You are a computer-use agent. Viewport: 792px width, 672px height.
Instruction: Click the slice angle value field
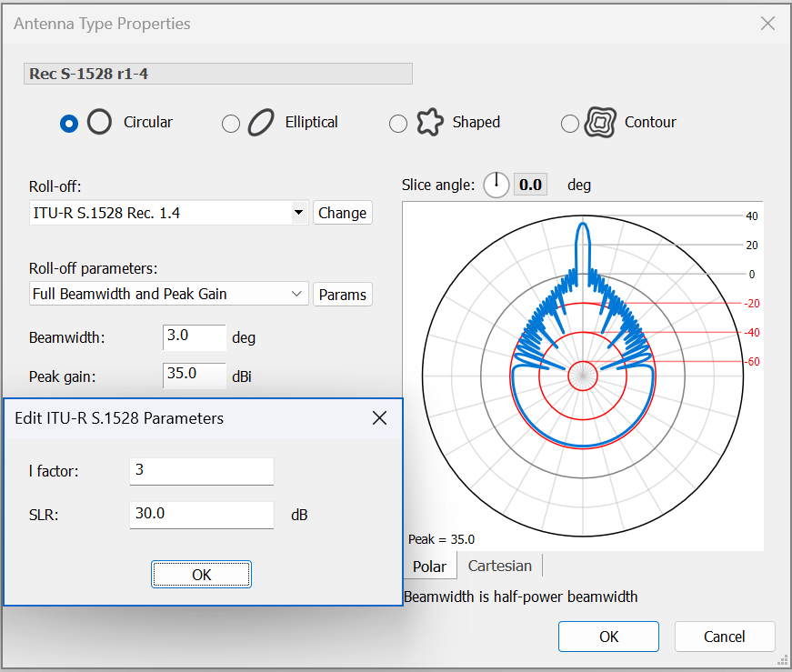[x=530, y=185]
